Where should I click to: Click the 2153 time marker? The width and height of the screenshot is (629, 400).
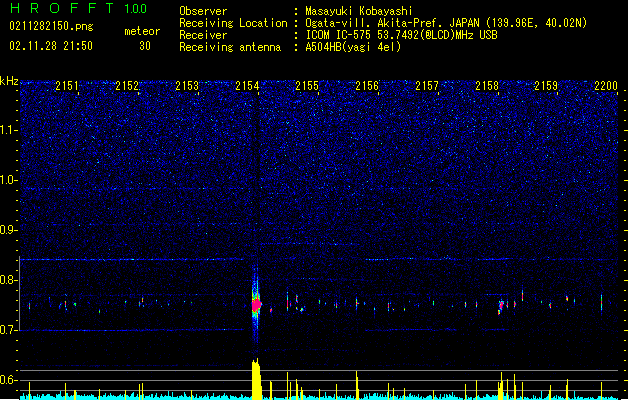pyautogui.click(x=187, y=86)
